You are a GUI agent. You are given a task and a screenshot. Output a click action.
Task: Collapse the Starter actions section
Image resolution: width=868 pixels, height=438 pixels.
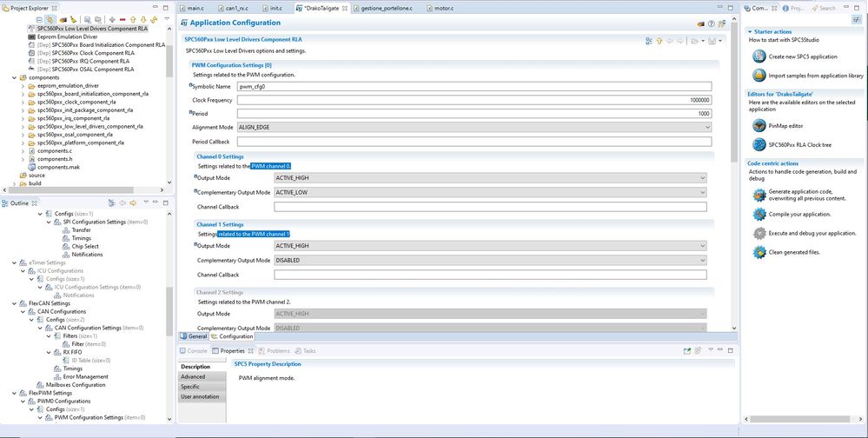pos(750,32)
